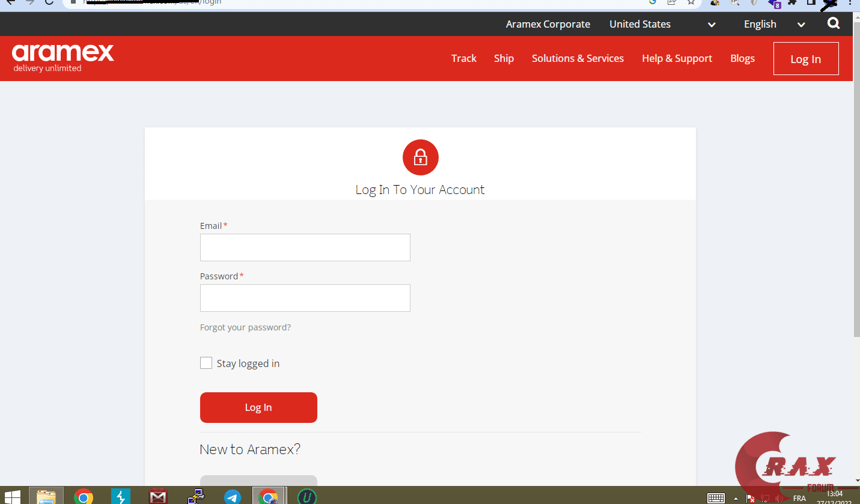860x504 pixels.
Task: Click the Action Center flag tray icon
Action: tap(751, 498)
